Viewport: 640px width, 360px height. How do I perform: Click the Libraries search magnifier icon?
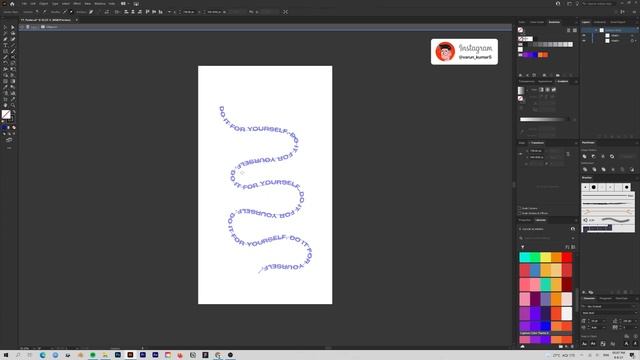point(521,238)
